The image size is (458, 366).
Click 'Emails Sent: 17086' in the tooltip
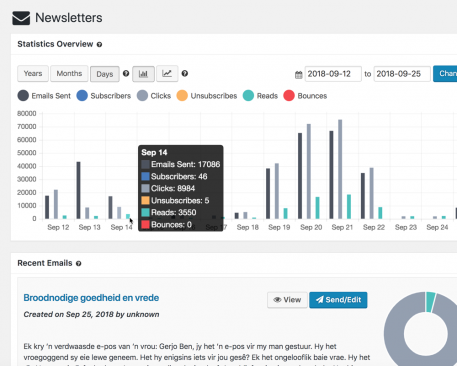[185, 164]
